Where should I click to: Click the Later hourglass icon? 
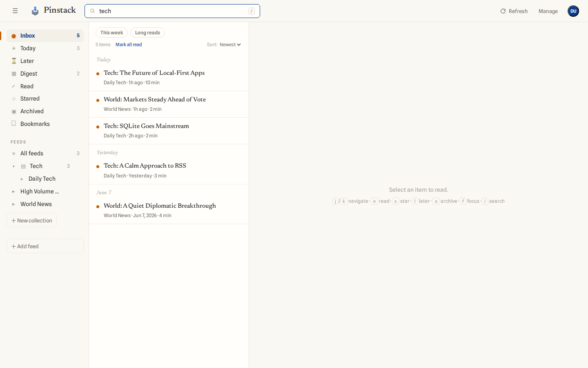click(14, 61)
